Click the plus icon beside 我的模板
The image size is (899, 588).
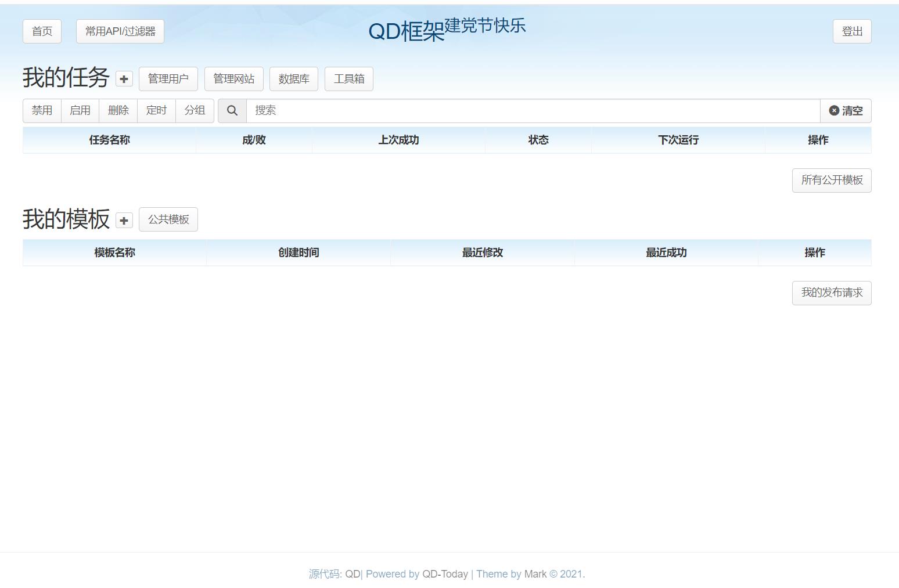(x=124, y=220)
